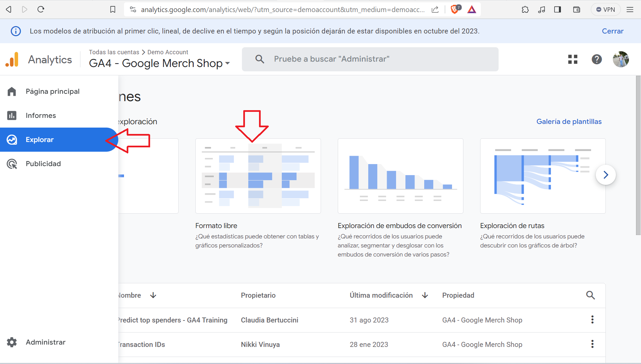Toggle the browser sidebar panel icon

(x=558, y=9)
